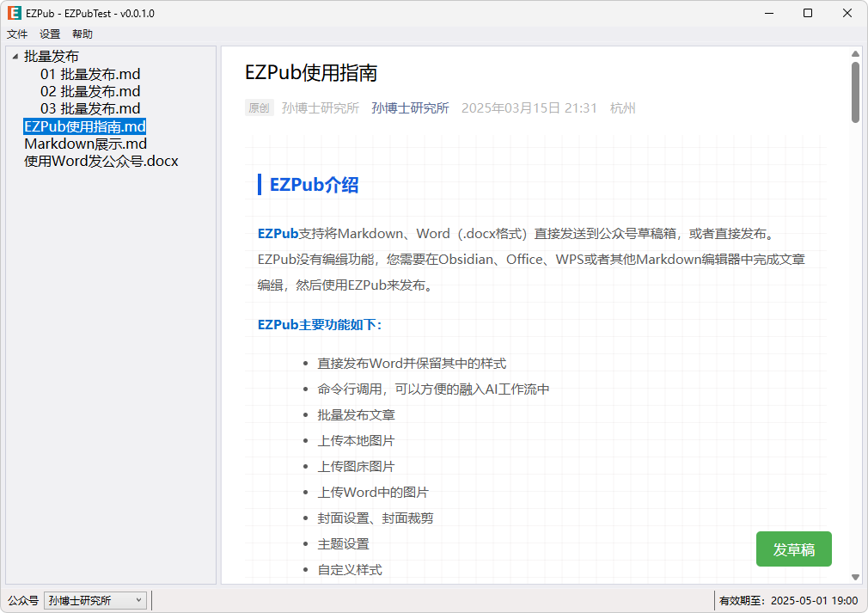
Task: Click the bullet 批量发布文章
Action: (356, 414)
